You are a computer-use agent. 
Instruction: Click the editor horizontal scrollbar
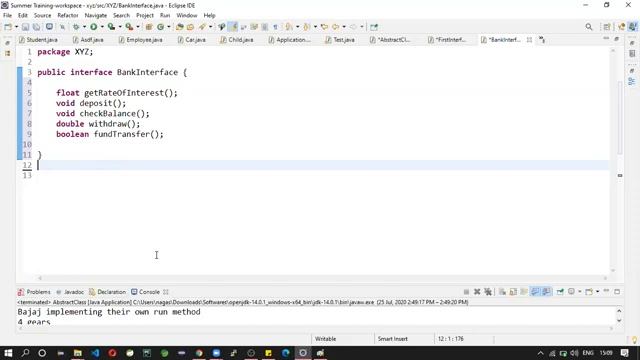coord(322,278)
